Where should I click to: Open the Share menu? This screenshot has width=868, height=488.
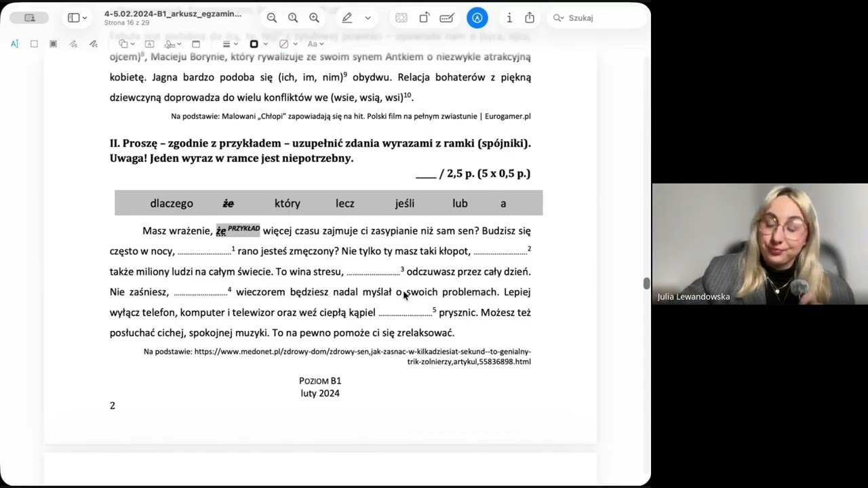coord(530,18)
